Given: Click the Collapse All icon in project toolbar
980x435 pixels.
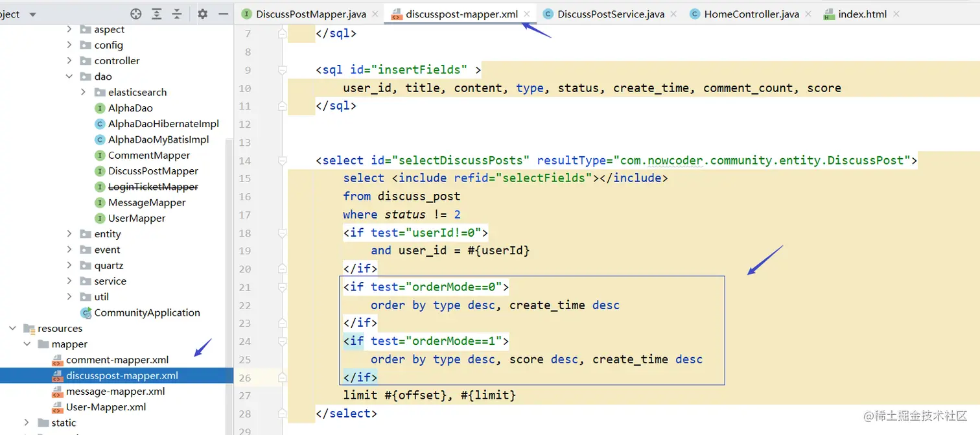Looking at the screenshot, I should pos(177,14).
